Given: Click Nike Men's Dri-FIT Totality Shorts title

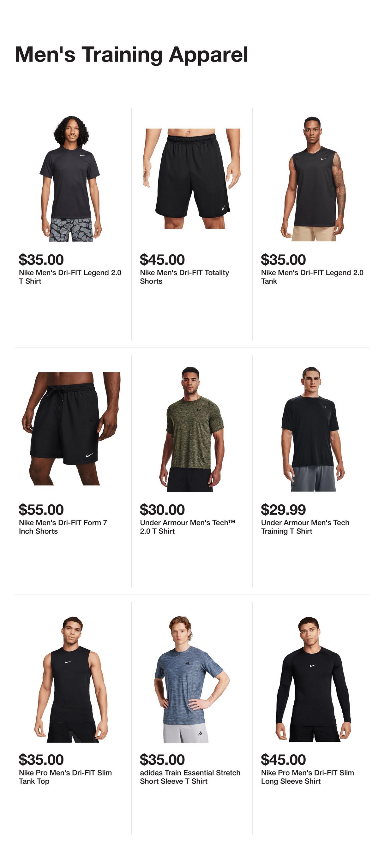Looking at the screenshot, I should pyautogui.click(x=184, y=276).
